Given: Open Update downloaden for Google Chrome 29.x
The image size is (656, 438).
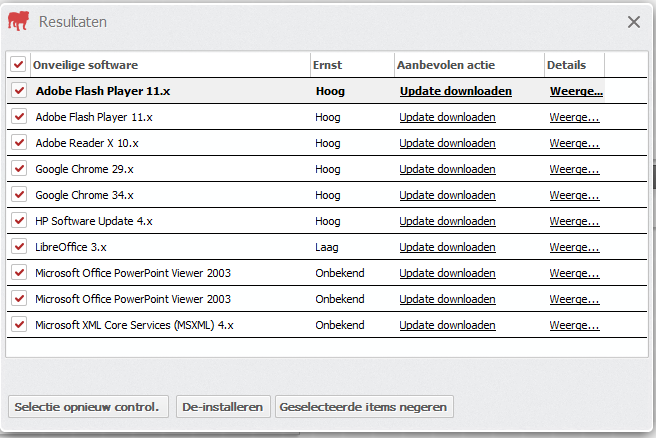Looking at the screenshot, I should click(447, 169).
